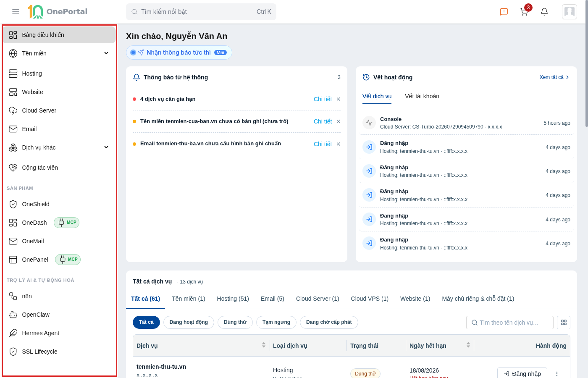Click the OnePortal logo
Screen dimensions: 588x378
coord(58,12)
